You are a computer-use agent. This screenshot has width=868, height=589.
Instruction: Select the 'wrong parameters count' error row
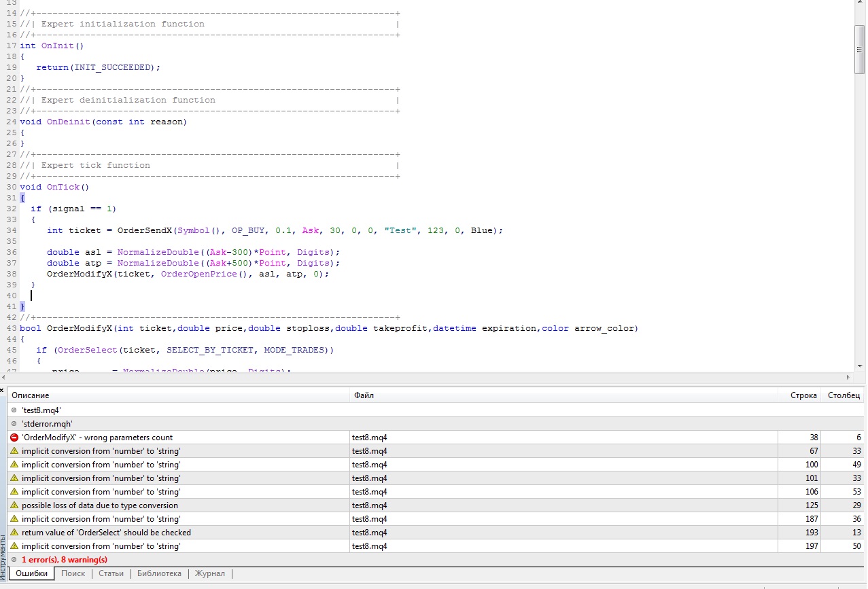pos(436,438)
